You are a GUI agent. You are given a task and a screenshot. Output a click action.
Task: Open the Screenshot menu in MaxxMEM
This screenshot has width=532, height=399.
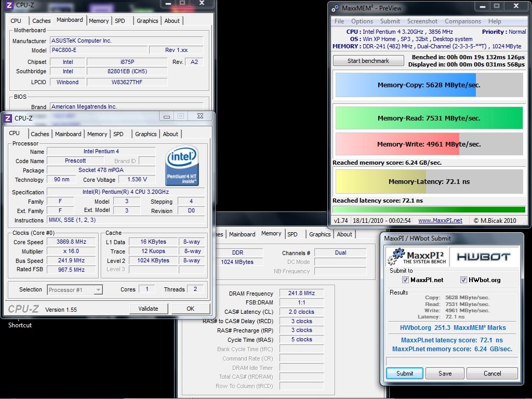[x=422, y=21]
